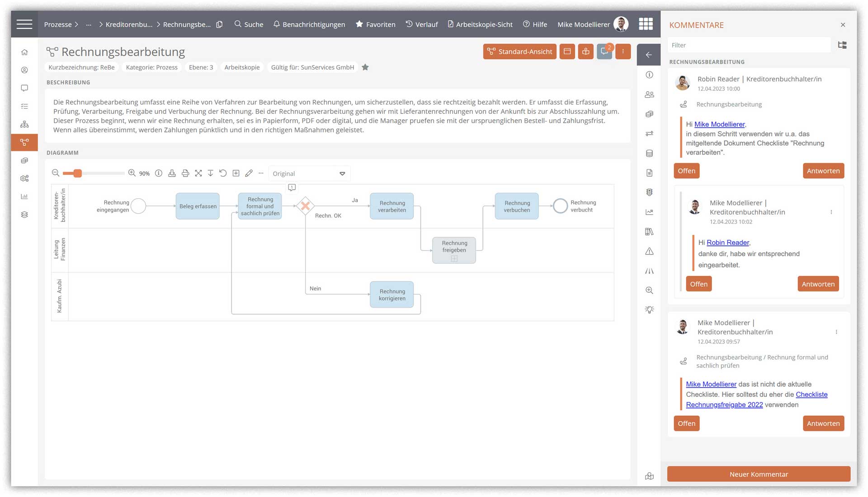
Task: Zoom out with magnifier minus icon
Action: pos(56,173)
